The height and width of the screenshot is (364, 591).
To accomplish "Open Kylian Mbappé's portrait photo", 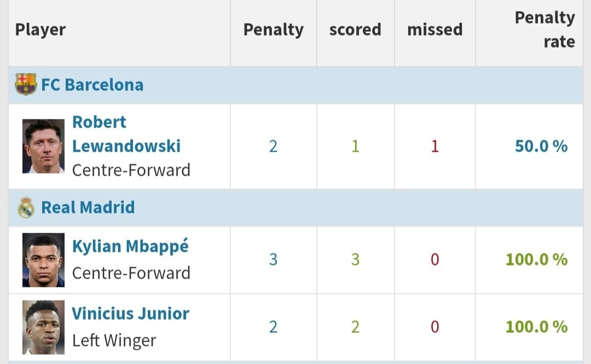I will (x=43, y=260).
